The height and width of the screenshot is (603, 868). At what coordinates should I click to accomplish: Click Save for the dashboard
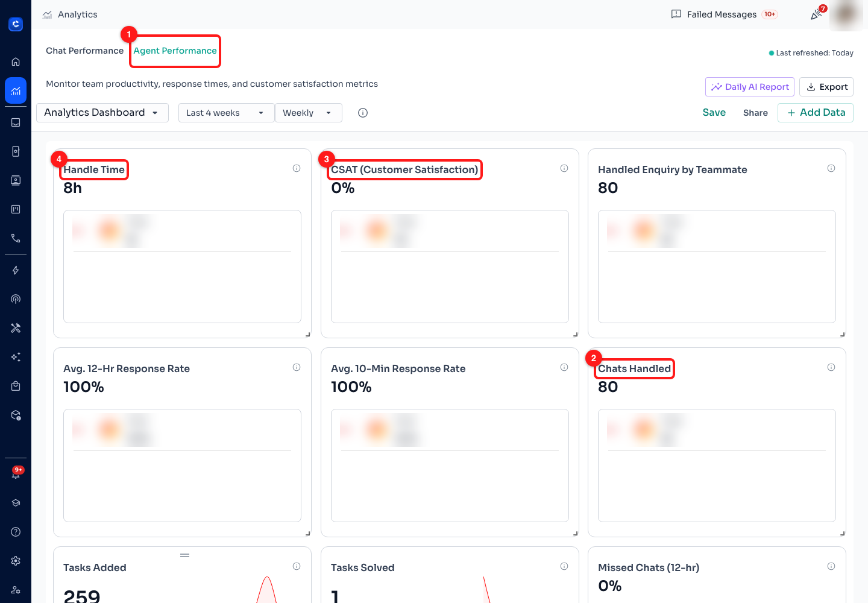(714, 113)
